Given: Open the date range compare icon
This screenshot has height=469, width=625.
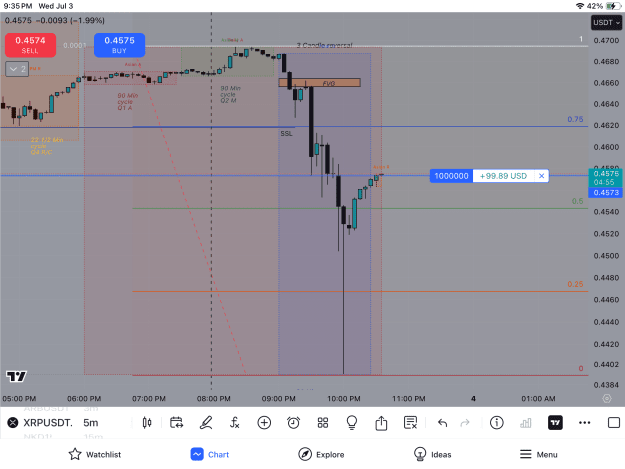Looking at the screenshot, I should pos(176,422).
